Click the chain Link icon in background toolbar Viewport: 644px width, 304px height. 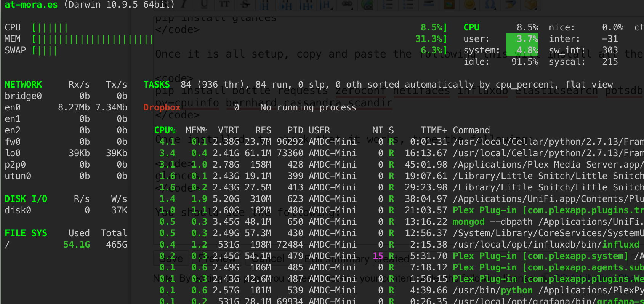coord(347,4)
